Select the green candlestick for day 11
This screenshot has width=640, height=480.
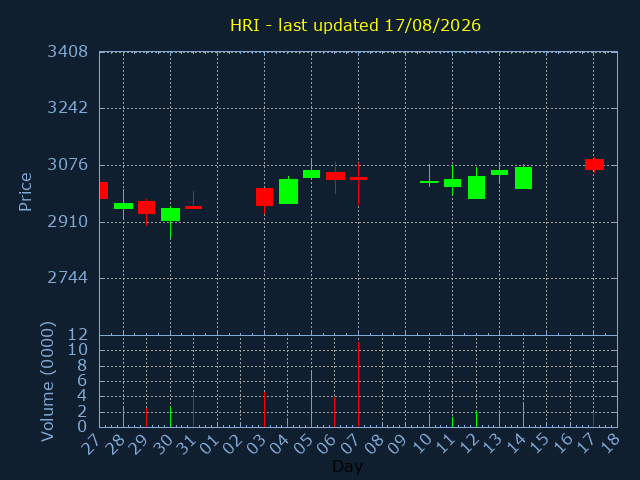pyautogui.click(x=453, y=183)
